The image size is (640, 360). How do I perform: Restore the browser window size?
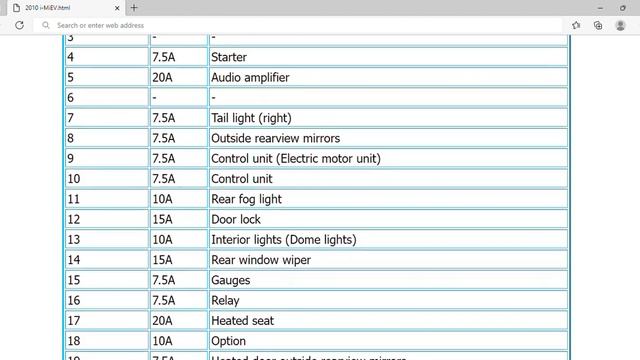pyautogui.click(x=623, y=8)
